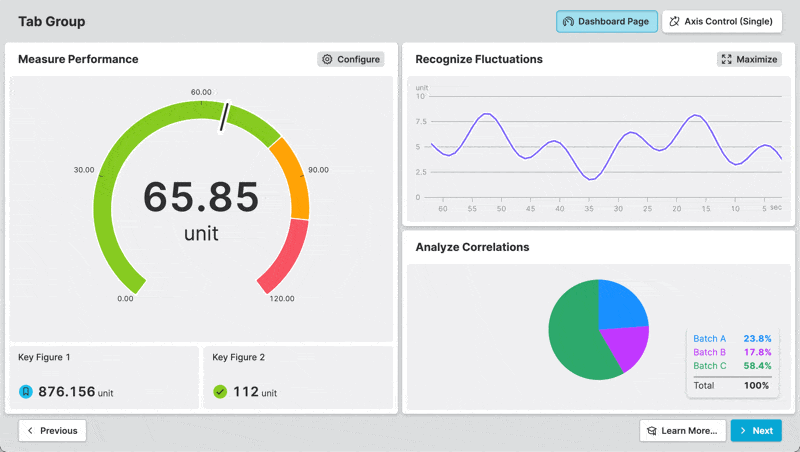Click the gear icon beside Configure
800x452 pixels.
[327, 60]
